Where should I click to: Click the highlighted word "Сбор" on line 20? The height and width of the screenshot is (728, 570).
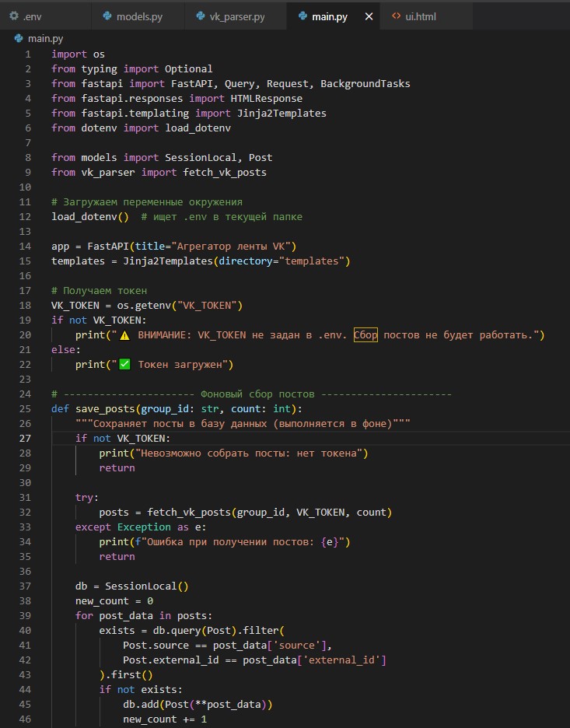[x=365, y=334]
